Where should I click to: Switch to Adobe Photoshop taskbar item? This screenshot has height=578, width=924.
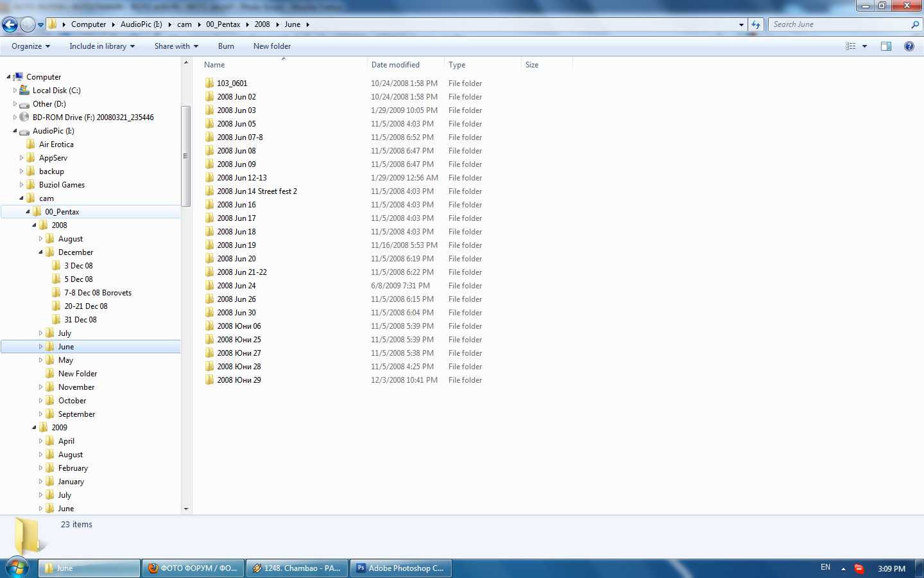point(400,568)
